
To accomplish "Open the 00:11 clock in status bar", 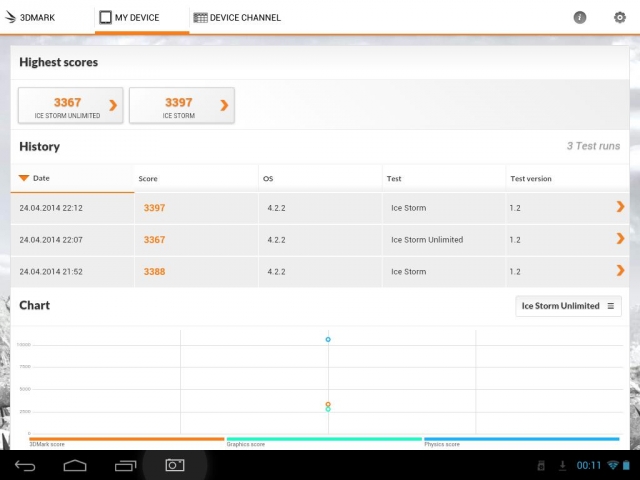I will 589,465.
